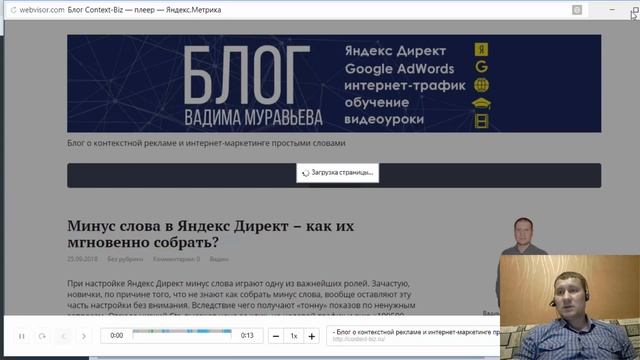The width and height of the screenshot is (640, 360).
Task: Click the globe интернет-трафик icon
Action: tap(482, 85)
